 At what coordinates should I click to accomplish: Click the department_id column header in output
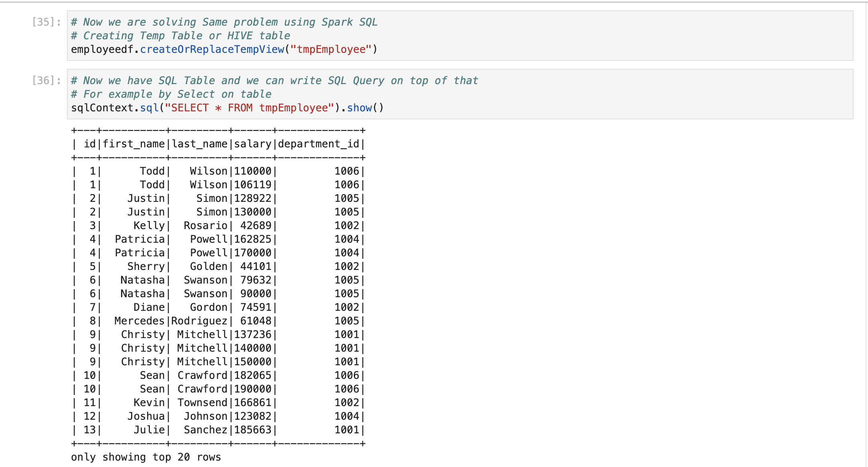[319, 144]
